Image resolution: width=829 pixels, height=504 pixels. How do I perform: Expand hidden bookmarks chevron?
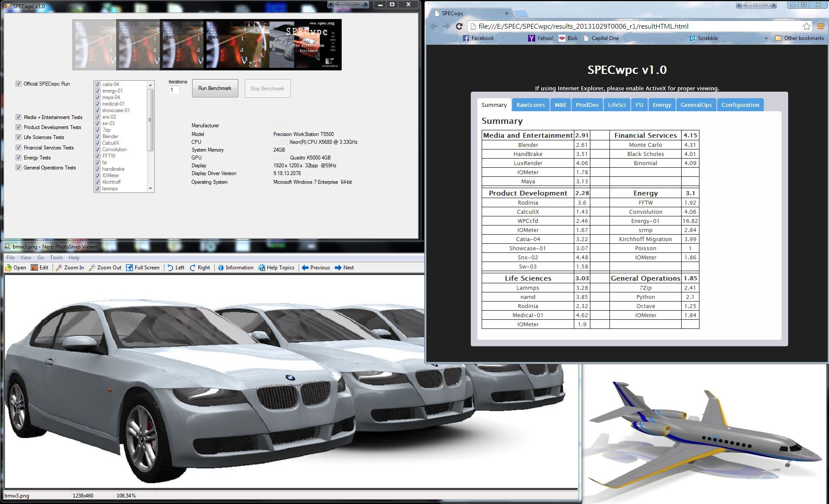pos(766,38)
